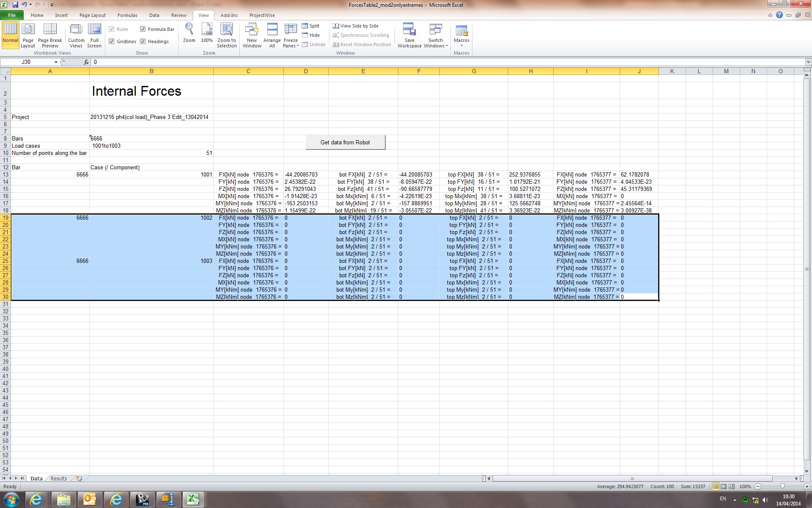The width and height of the screenshot is (812, 508).
Task: Click the zoom out minus button
Action: (x=758, y=486)
